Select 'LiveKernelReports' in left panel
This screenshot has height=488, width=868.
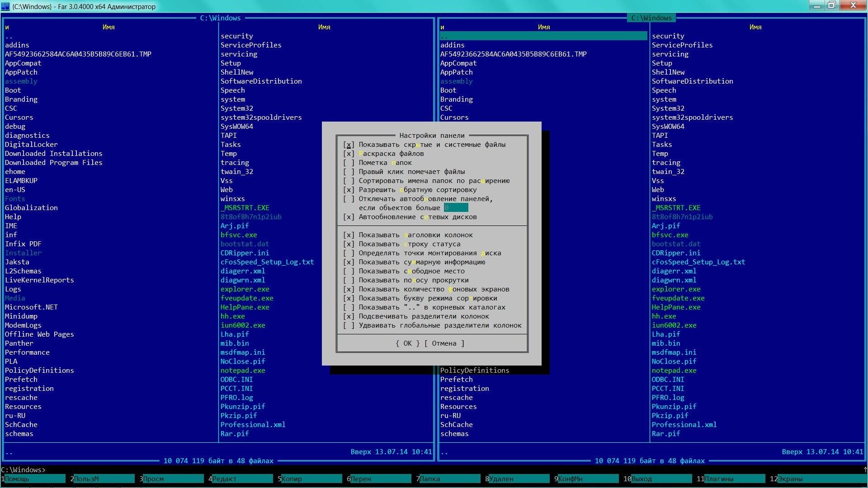39,280
